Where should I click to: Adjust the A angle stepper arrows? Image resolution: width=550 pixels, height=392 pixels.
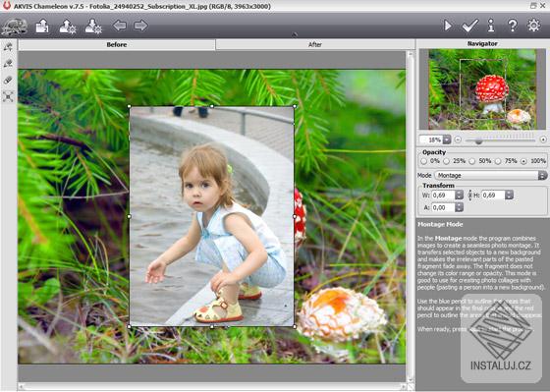460,207
